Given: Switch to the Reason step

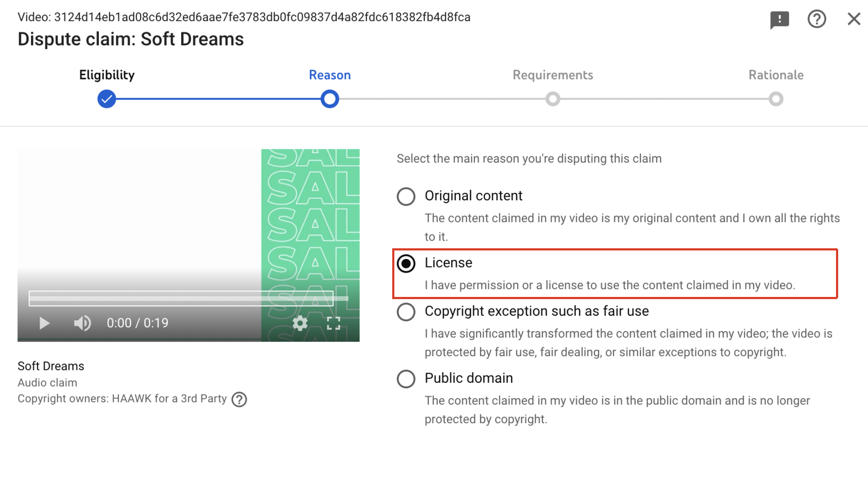Looking at the screenshot, I should (330, 99).
